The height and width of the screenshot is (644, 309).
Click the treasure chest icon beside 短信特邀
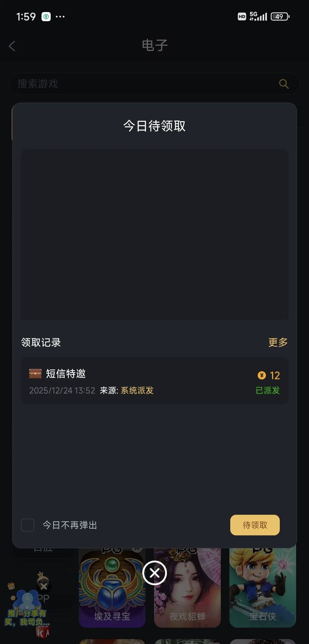point(35,373)
